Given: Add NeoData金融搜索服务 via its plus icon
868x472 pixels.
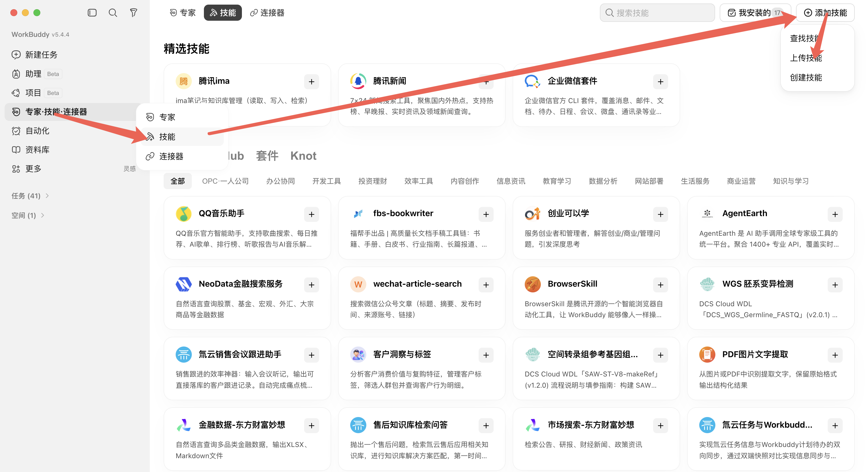Looking at the screenshot, I should point(311,285).
